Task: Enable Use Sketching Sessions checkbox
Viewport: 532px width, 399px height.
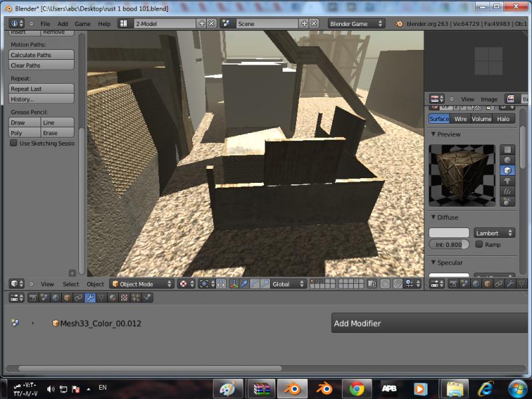Action: [13, 143]
